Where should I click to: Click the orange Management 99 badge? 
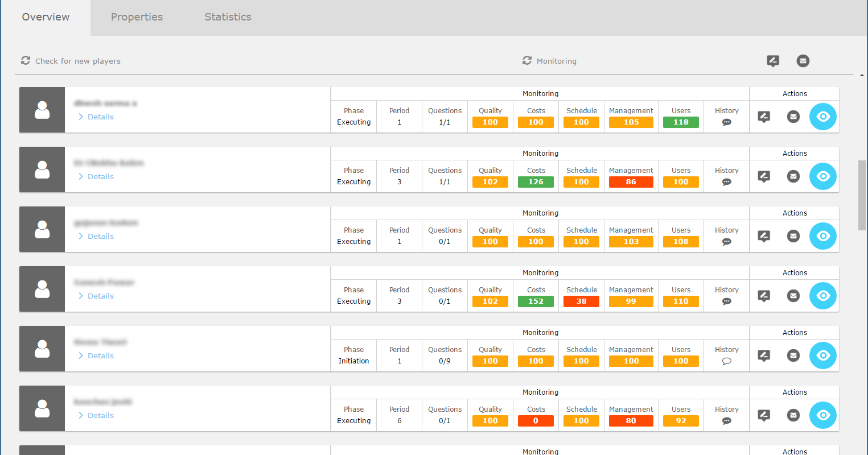tap(631, 301)
